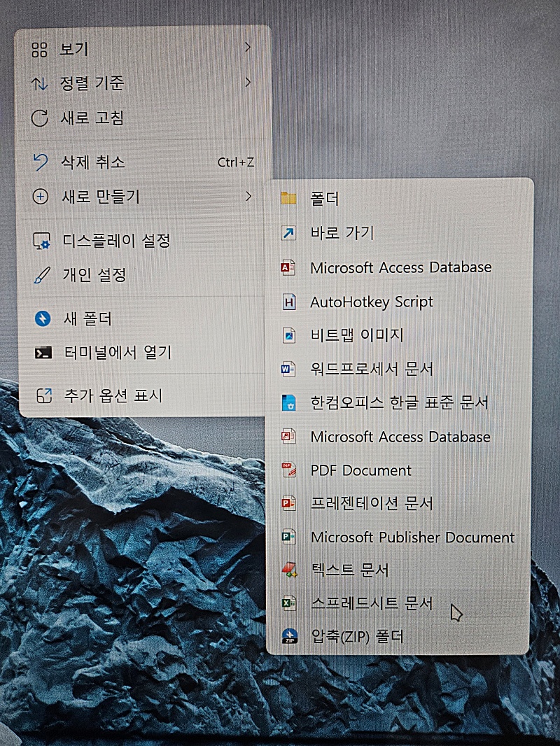Click the shortcut arrow icon for 바로 가기

(288, 233)
